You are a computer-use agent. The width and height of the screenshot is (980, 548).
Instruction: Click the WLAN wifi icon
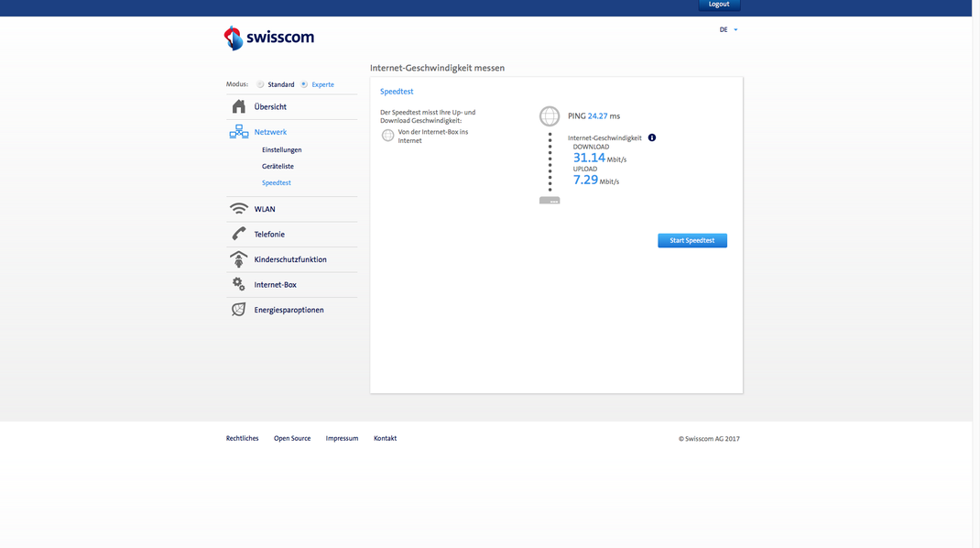pyautogui.click(x=239, y=208)
